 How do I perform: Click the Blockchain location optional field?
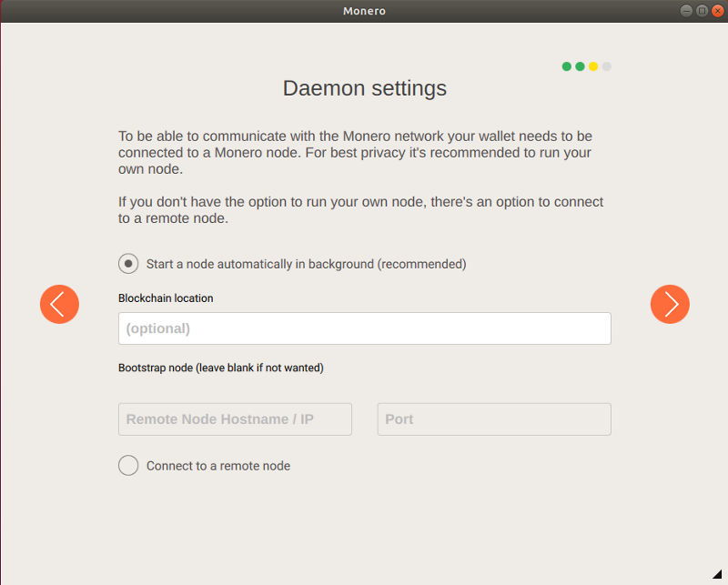coord(364,328)
